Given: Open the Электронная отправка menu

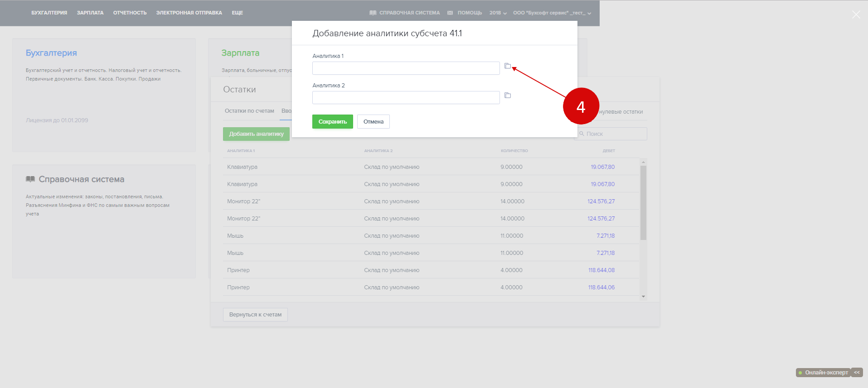Looking at the screenshot, I should point(189,13).
